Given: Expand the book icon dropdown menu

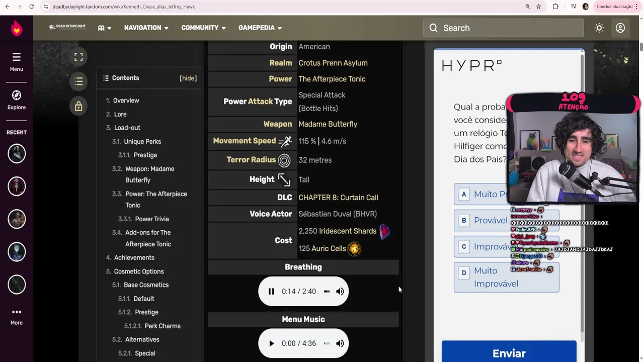Looking at the screenshot, I should [x=105, y=28].
